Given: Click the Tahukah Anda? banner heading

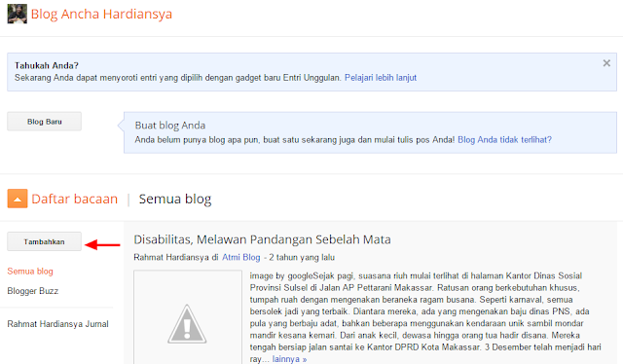Looking at the screenshot, I should coord(47,65).
